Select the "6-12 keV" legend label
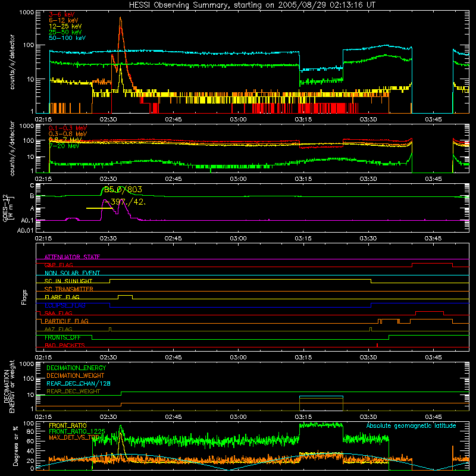Screen dimensions: 476x476 pyautogui.click(x=63, y=20)
